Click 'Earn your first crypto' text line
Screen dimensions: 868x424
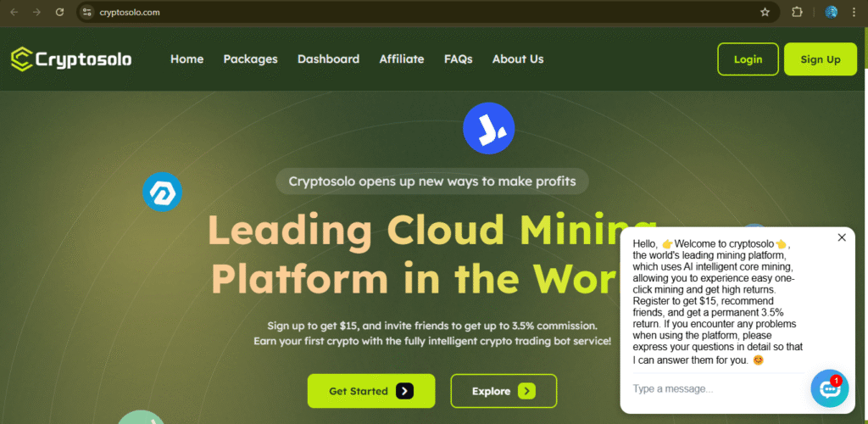pyautogui.click(x=432, y=341)
